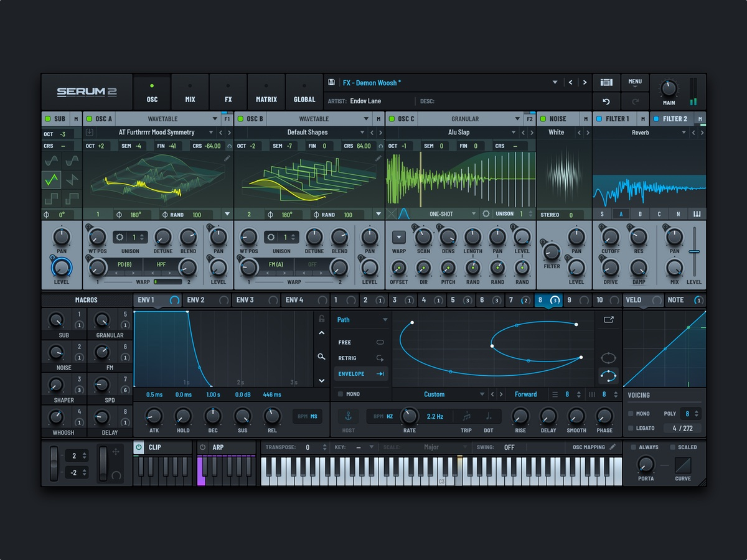Click the keyboard tracking icon in filter types
747x560 pixels.
[697, 214]
